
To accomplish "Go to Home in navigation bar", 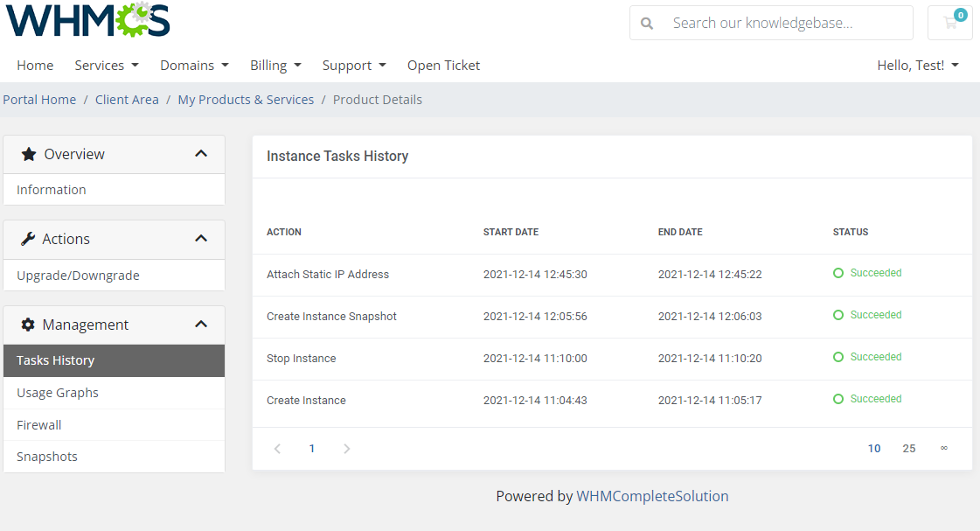I will (x=35, y=65).
